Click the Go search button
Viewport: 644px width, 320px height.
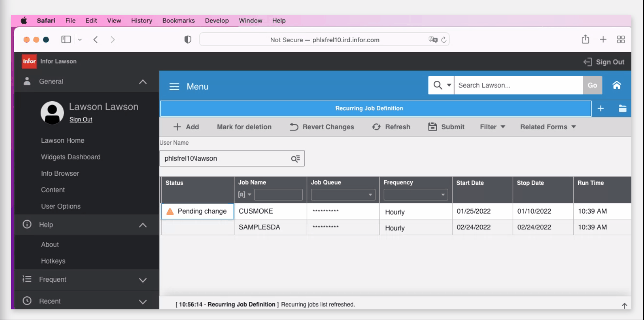pyautogui.click(x=592, y=85)
